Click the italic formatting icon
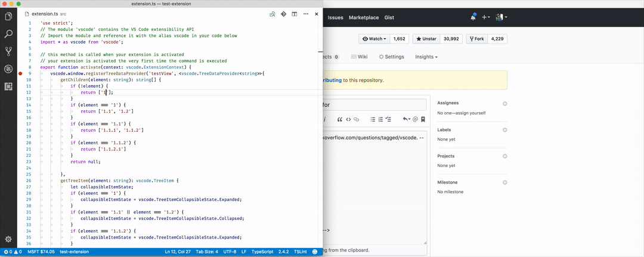644x257 pixels. click(x=325, y=119)
